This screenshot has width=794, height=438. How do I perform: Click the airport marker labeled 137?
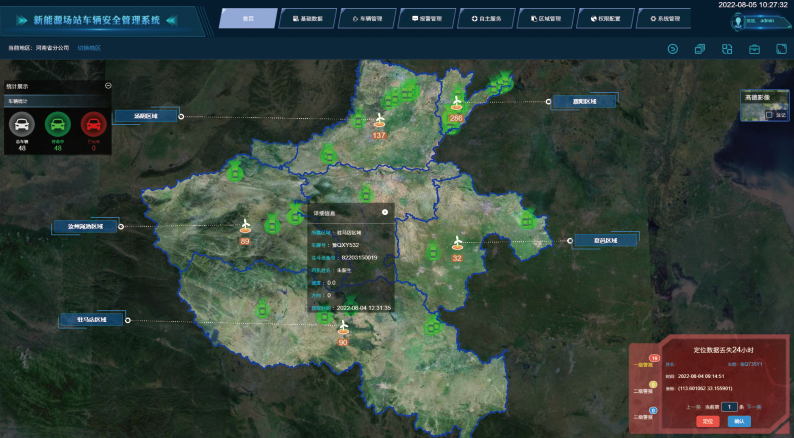click(379, 122)
